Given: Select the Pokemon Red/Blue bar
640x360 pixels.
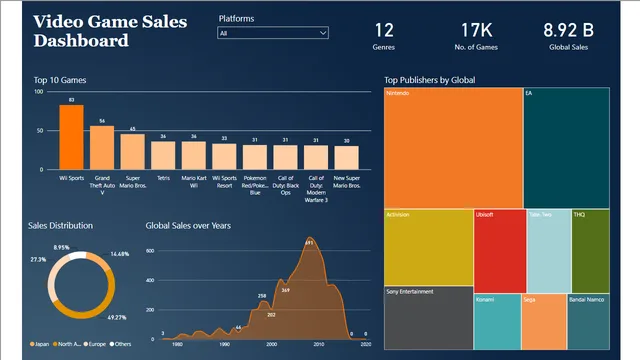Looking at the screenshot, I should coord(255,157).
